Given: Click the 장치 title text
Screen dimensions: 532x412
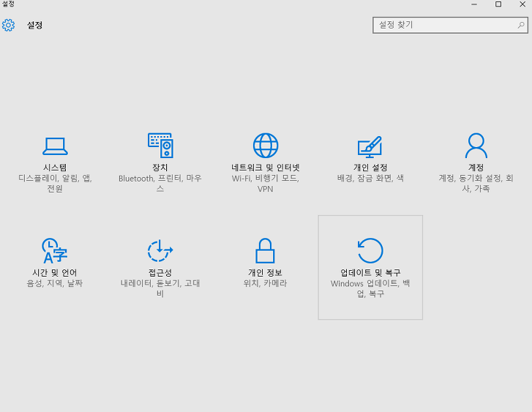Looking at the screenshot, I should point(160,168).
